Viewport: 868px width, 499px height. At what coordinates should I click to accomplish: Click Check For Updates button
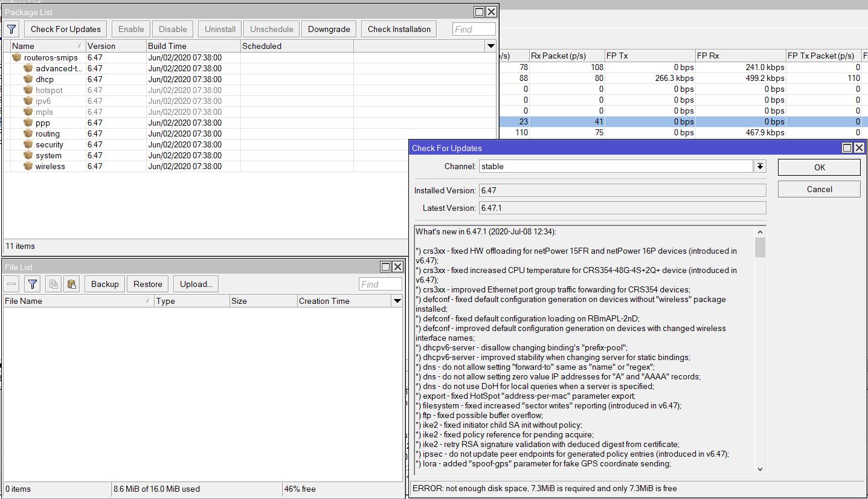(x=66, y=29)
